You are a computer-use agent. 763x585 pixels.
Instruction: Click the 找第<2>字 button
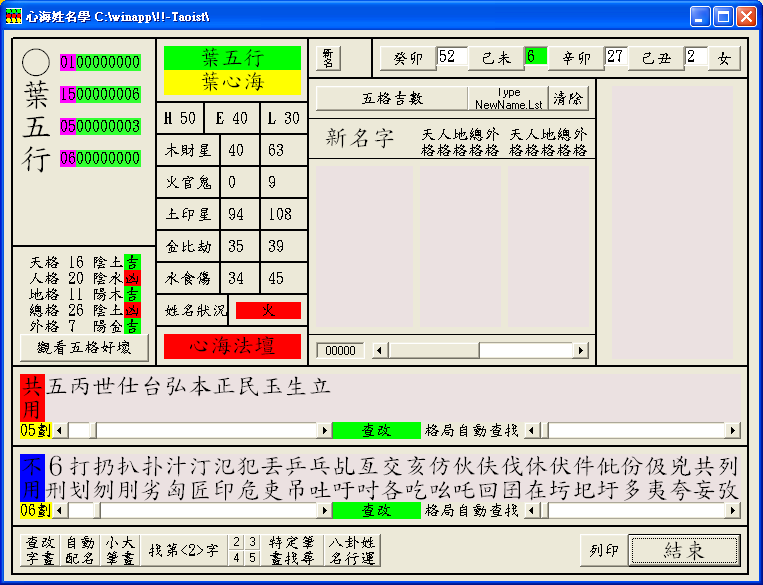coord(184,550)
